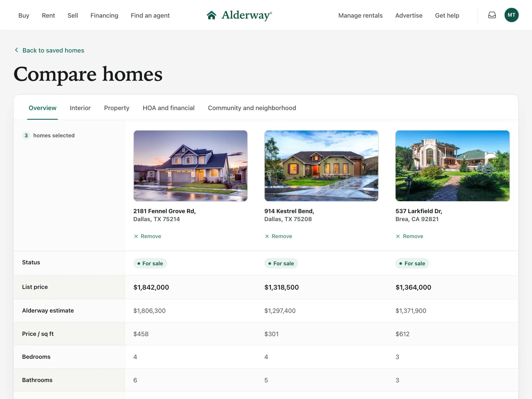Remove 537 Larkfield Dr from comparison
Viewport: 532px width, 399px height.
[409, 236]
